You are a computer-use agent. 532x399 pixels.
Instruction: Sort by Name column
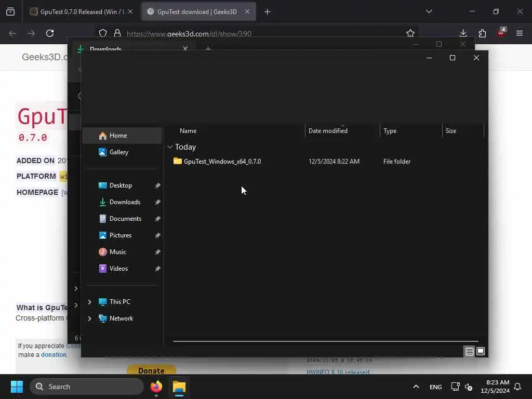pos(188,131)
